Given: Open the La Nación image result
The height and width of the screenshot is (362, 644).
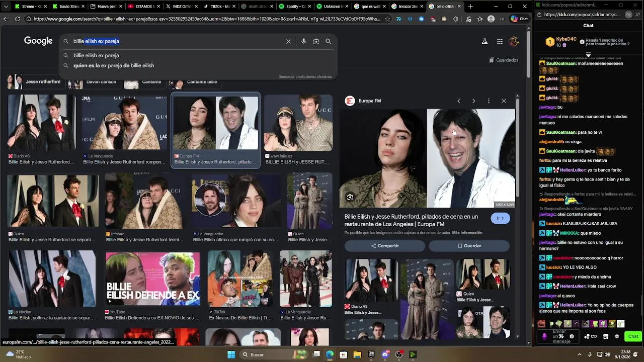Looking at the screenshot, I should [x=52, y=279].
